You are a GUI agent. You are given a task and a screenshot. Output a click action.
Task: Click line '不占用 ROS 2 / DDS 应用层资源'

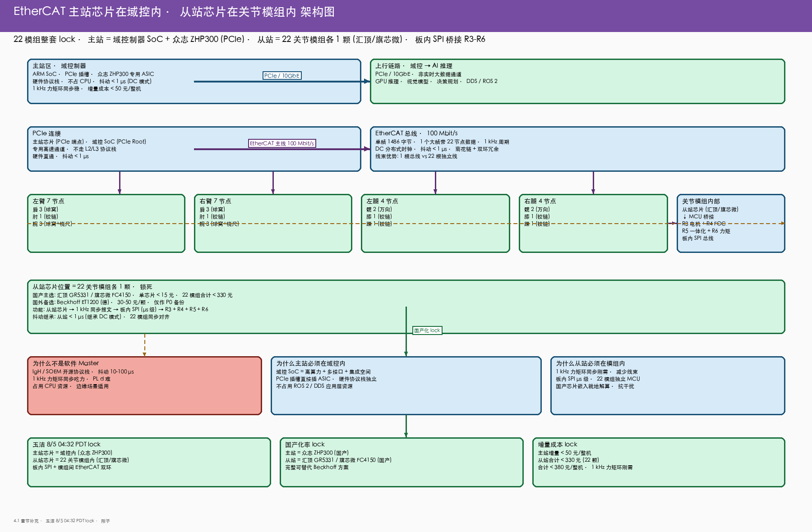pos(314,386)
